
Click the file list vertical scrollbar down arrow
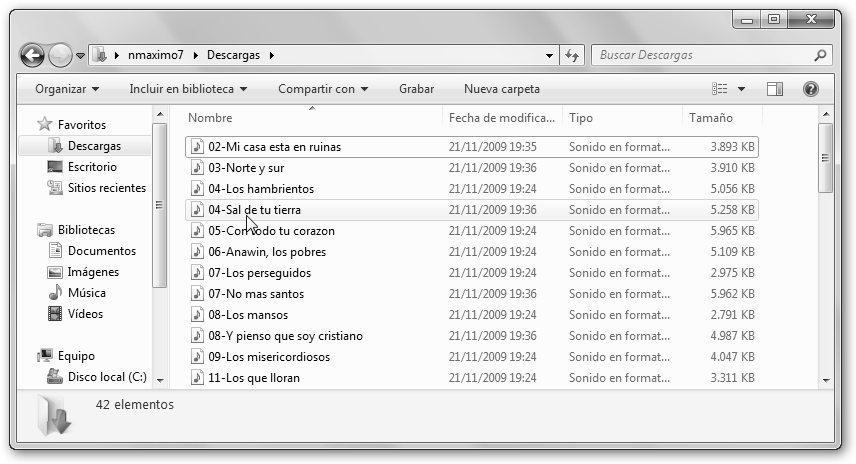826,380
